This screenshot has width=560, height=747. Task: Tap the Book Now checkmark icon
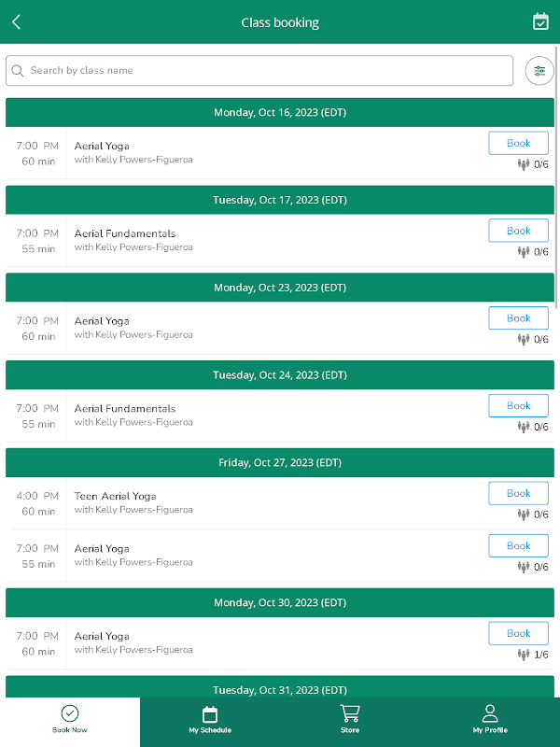coord(70,714)
